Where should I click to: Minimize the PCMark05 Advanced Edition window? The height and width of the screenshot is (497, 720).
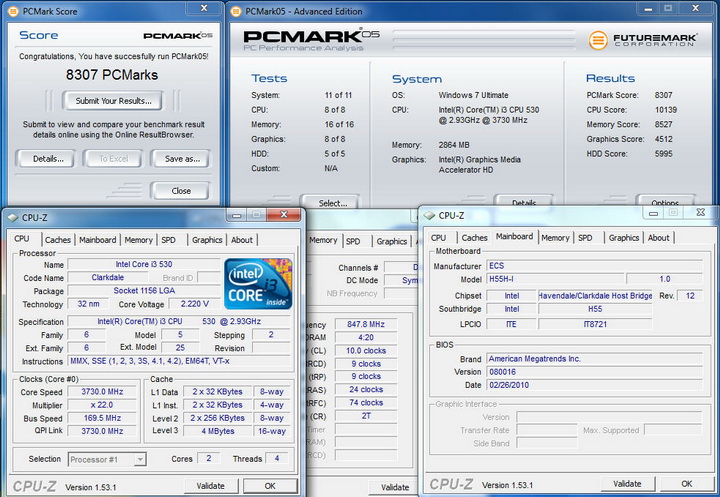(648, 9)
